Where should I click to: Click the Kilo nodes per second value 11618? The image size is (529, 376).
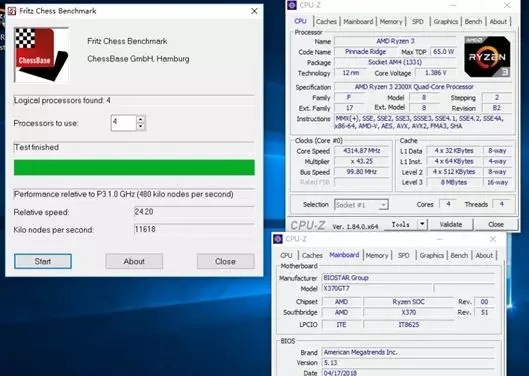point(194,229)
